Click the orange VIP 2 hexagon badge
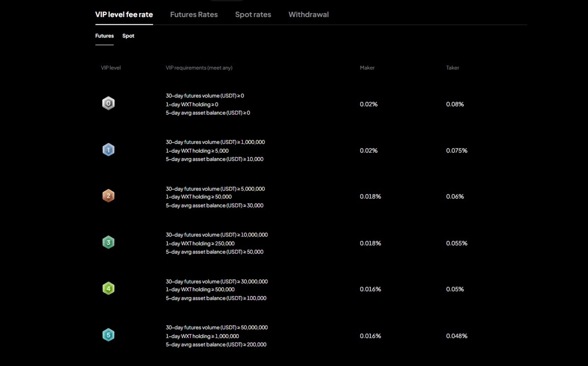Image resolution: width=588 pixels, height=366 pixels. point(108,196)
